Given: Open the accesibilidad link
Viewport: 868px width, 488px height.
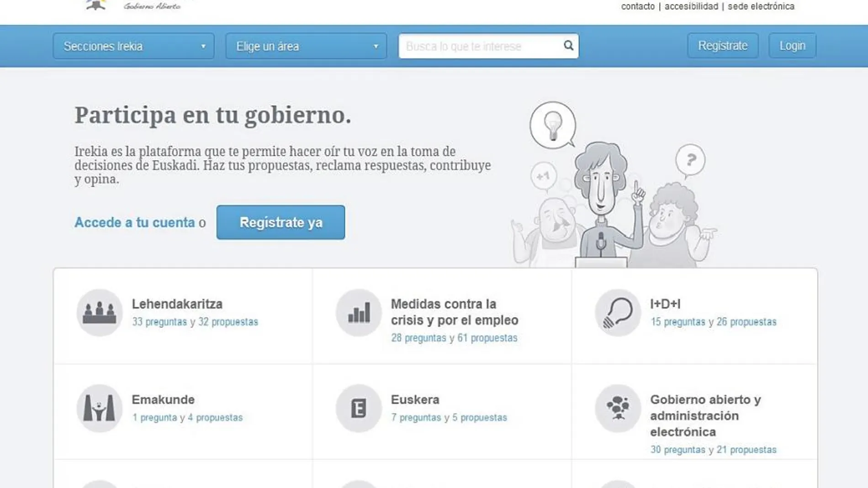Looking at the screenshot, I should (x=691, y=6).
